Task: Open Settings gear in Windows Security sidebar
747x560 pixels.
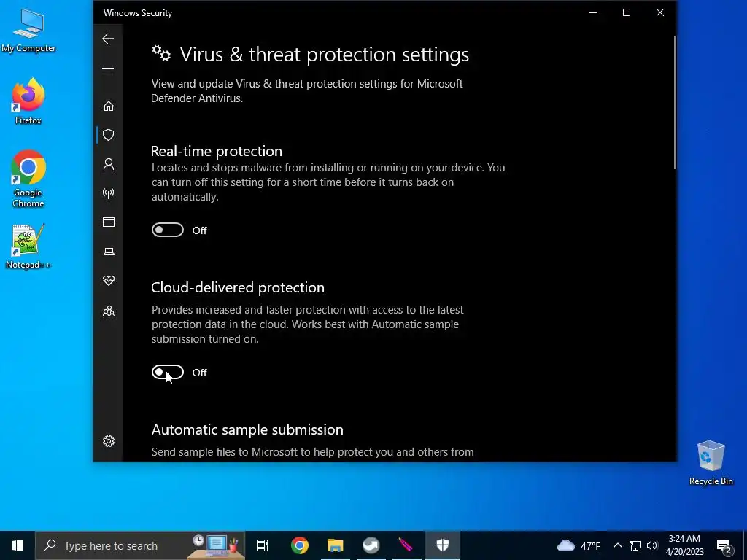Action: coord(109,441)
